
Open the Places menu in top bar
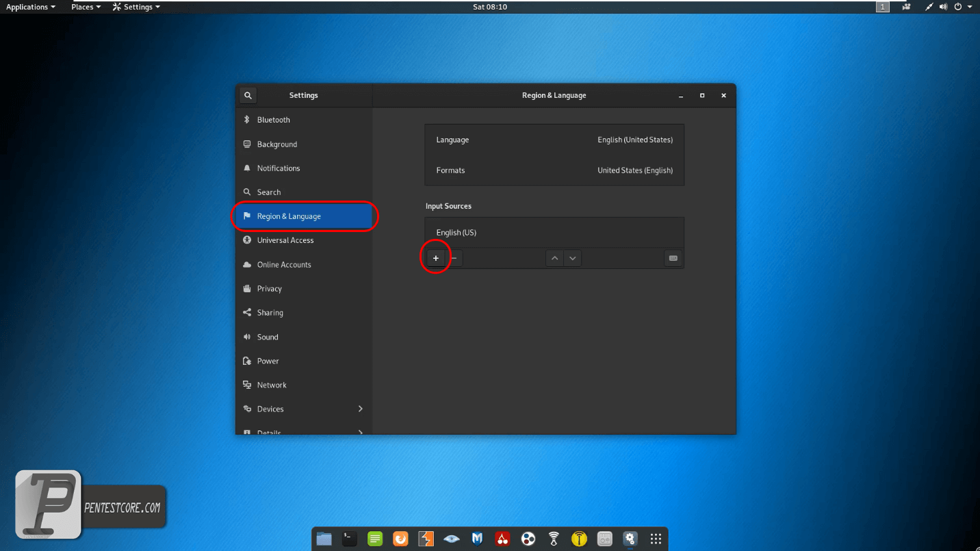pyautogui.click(x=86, y=7)
